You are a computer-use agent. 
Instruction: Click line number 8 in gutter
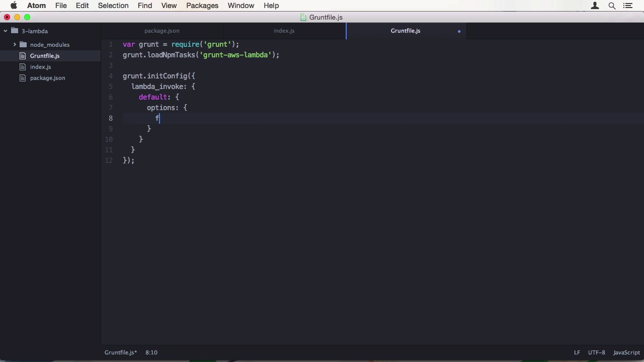pyautogui.click(x=111, y=118)
